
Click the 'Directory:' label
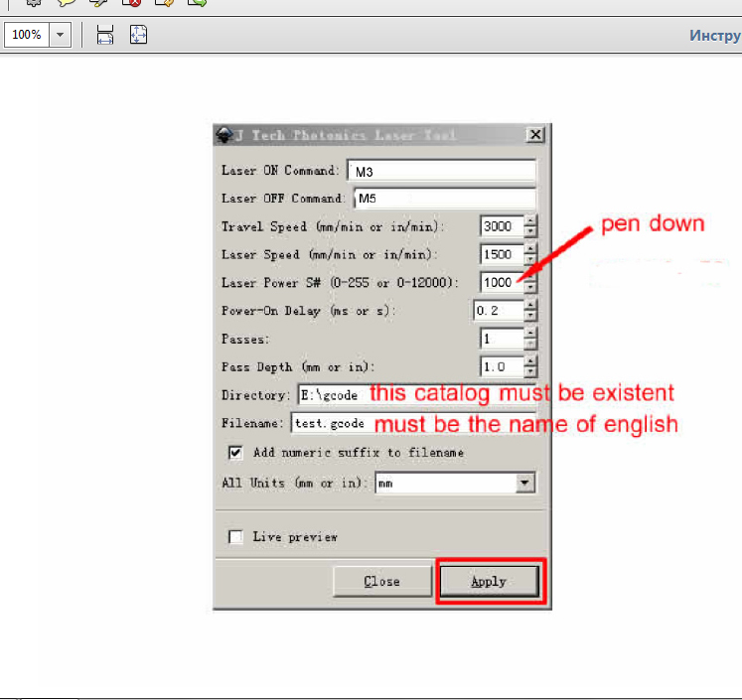(255, 395)
